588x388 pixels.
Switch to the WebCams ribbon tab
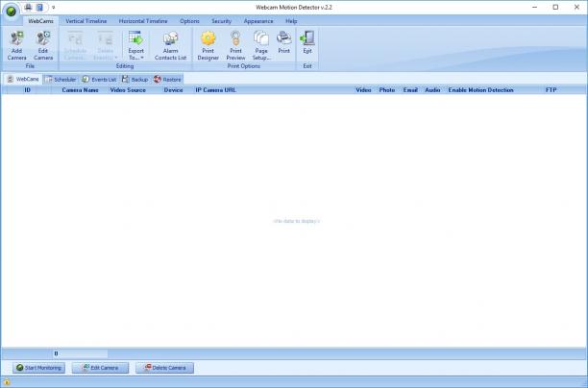[x=41, y=21]
